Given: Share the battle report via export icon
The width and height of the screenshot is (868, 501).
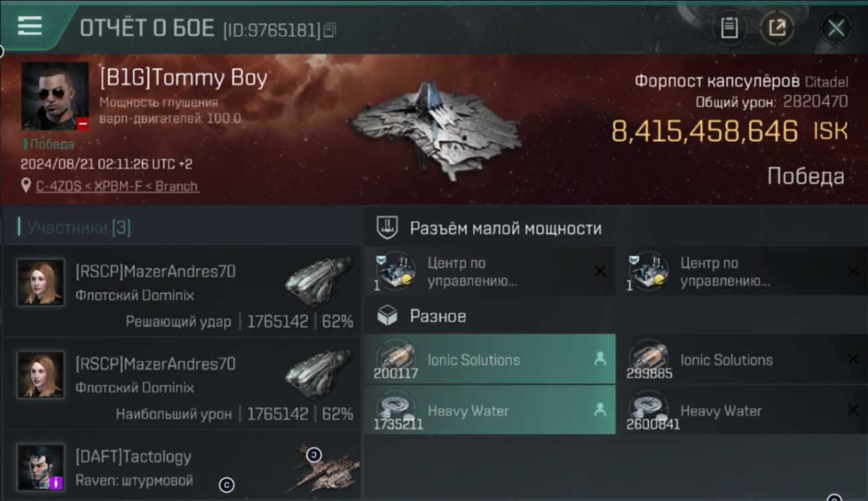Looking at the screenshot, I should click(777, 28).
